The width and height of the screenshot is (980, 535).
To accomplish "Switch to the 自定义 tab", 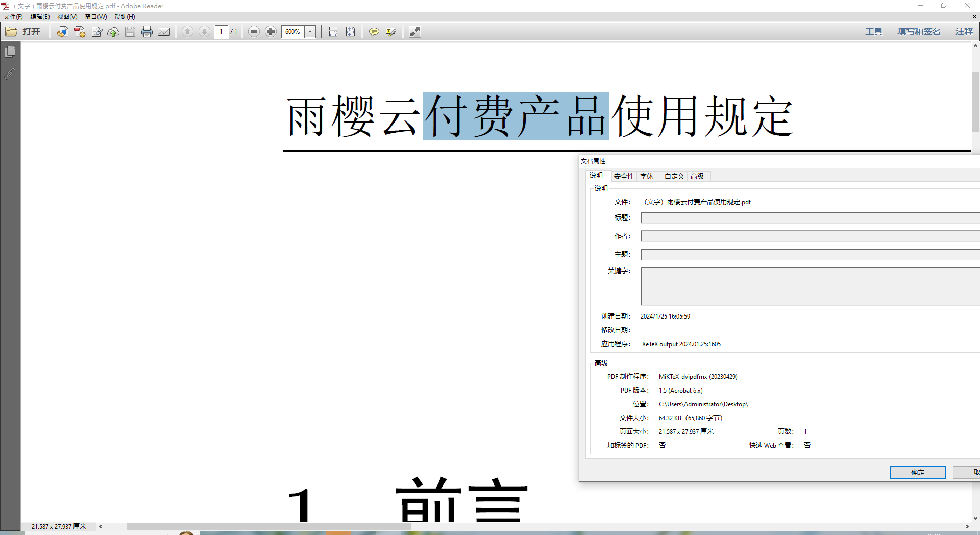I will [674, 176].
